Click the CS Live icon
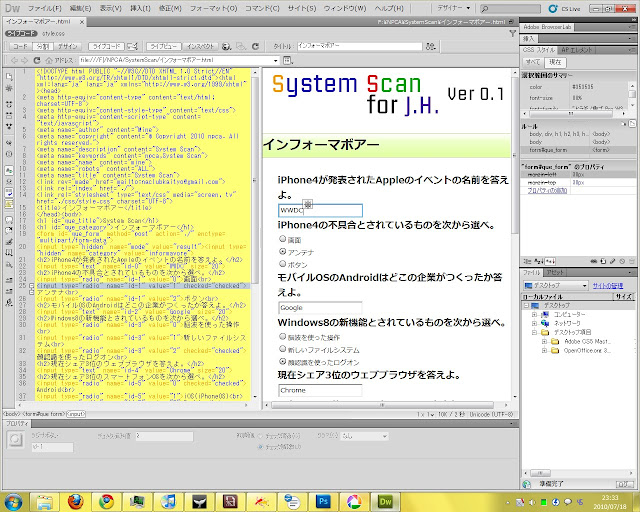This screenshot has height=512, width=640. 553,8
